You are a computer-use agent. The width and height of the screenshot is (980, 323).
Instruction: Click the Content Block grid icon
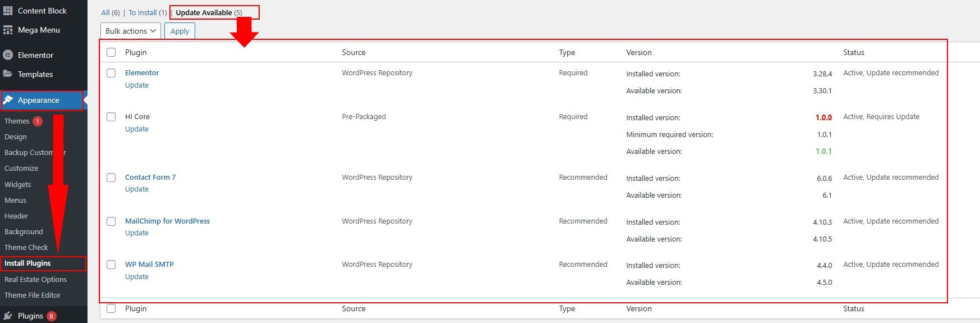(8, 11)
